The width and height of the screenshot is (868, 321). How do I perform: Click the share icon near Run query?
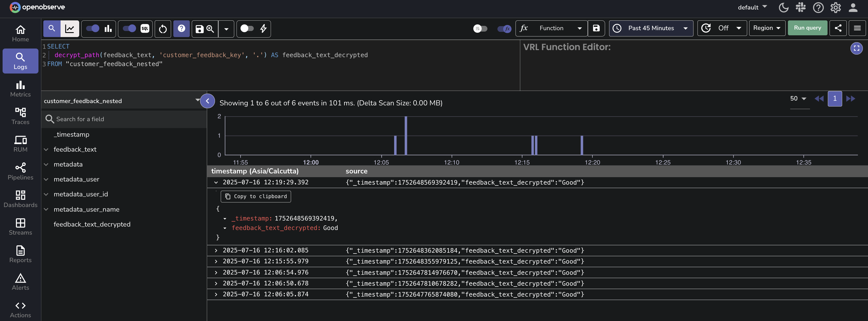point(838,28)
